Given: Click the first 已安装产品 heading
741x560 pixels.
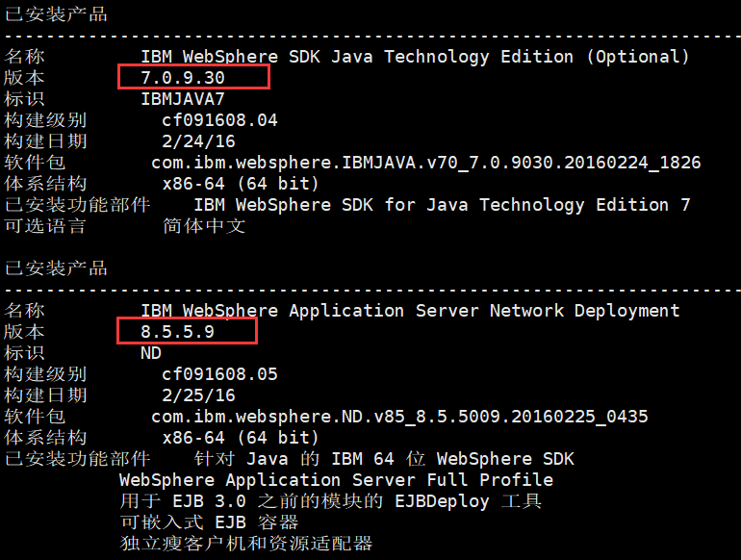Looking at the screenshot, I should tap(56, 14).
